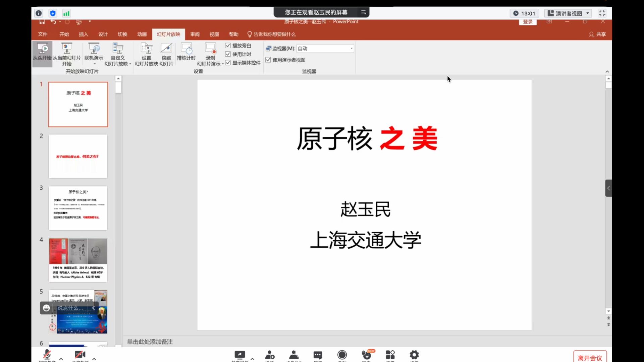
Task: Switch to the 插入 (Insert) tab
Action: click(x=84, y=34)
